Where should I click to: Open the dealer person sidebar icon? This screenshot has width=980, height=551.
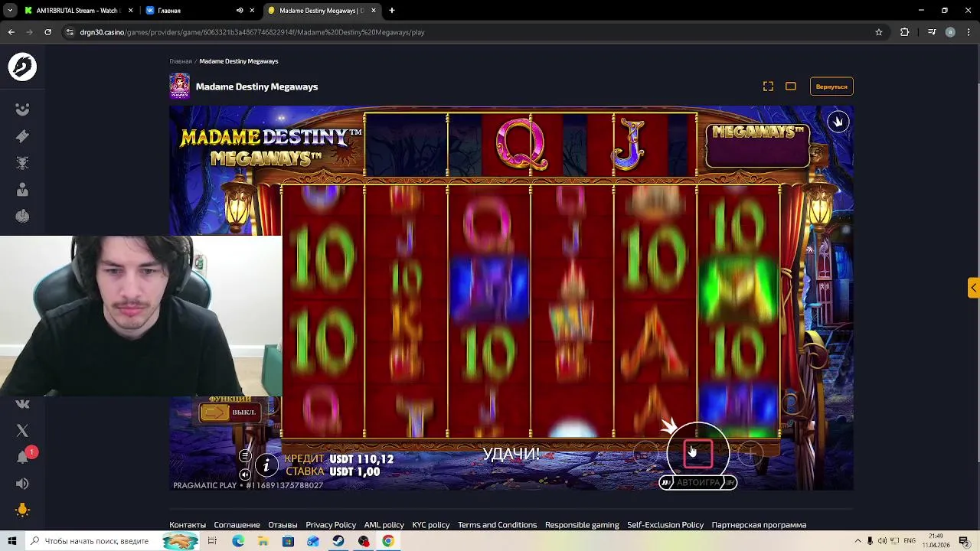click(x=22, y=190)
